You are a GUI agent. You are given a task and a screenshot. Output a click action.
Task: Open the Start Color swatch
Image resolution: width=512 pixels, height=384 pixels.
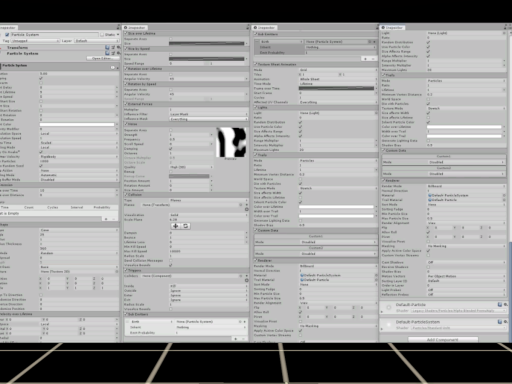(x=77, y=124)
